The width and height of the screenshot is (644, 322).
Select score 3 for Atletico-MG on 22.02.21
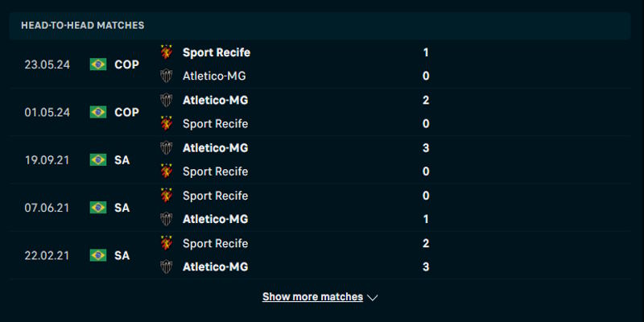click(x=426, y=266)
